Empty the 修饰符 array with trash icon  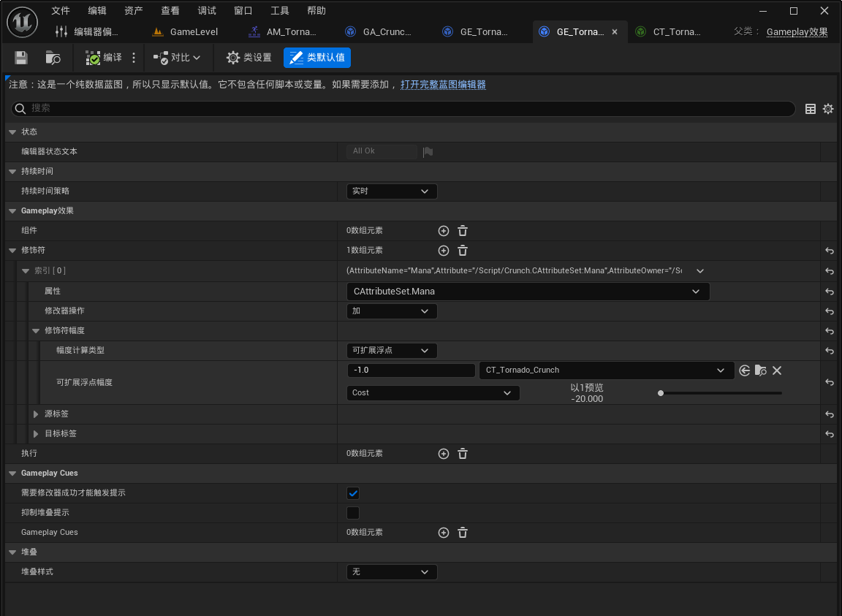pyautogui.click(x=463, y=251)
